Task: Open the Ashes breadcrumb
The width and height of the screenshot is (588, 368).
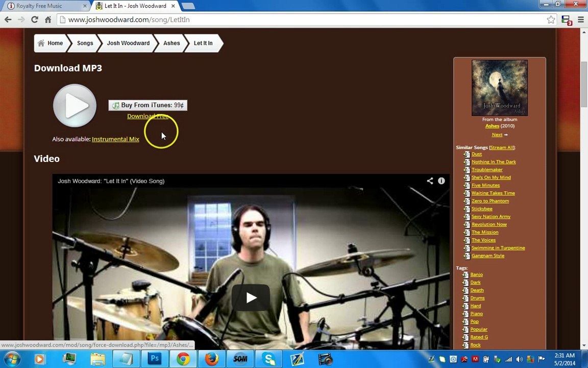Action: point(171,43)
